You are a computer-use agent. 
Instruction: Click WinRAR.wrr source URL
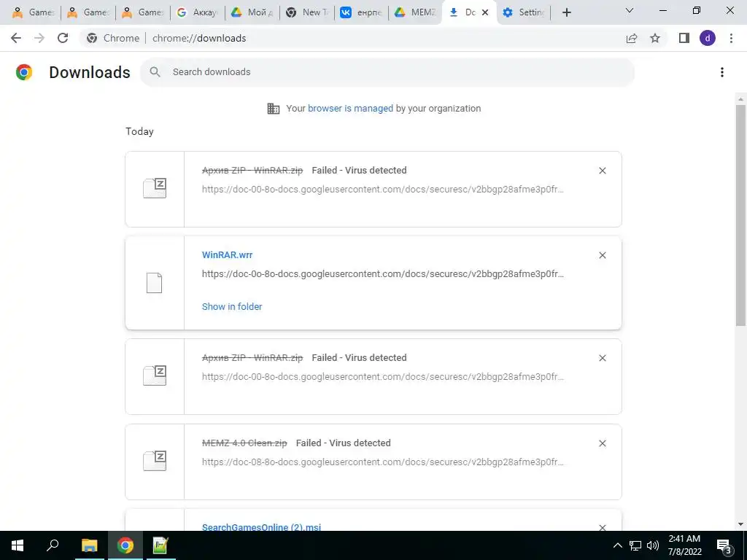[382, 274]
